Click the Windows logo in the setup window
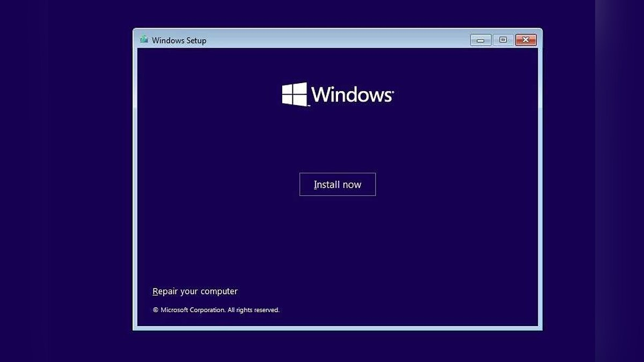644x362 pixels. [338, 94]
